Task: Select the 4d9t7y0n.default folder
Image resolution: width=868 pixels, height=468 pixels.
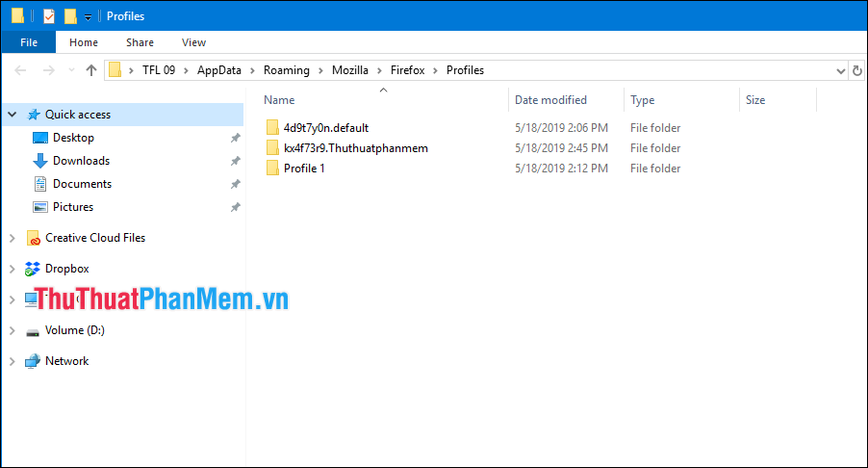Action: coord(326,128)
